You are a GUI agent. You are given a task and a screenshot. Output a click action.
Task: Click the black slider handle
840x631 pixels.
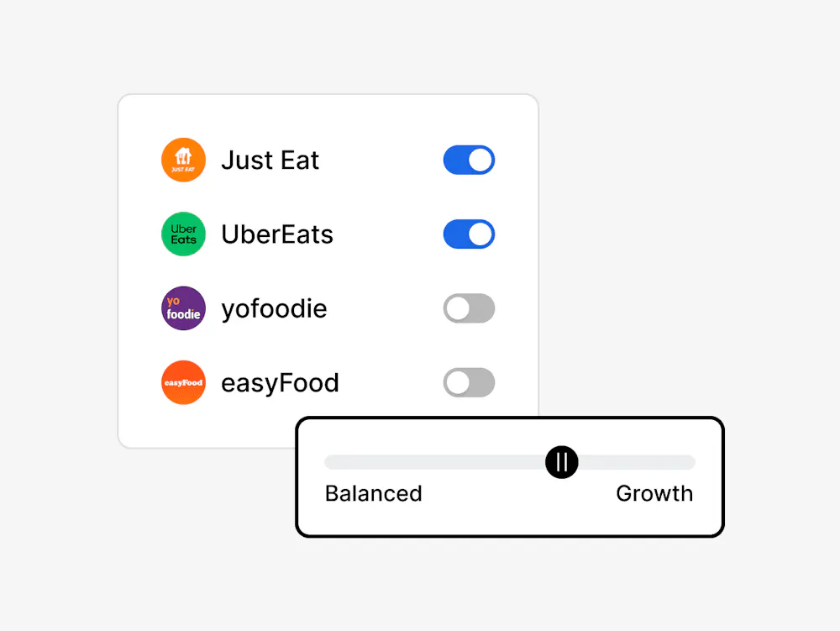coord(562,462)
